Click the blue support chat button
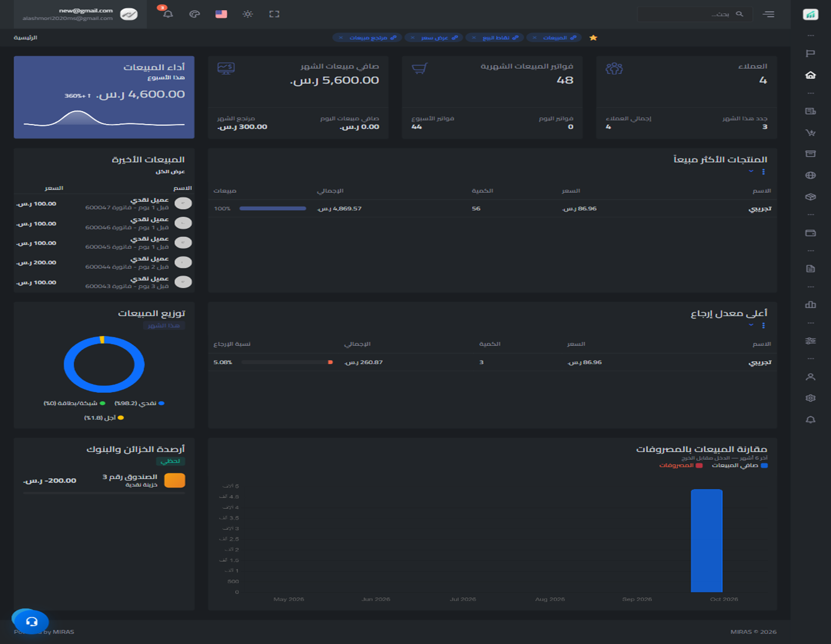The height and width of the screenshot is (644, 831). 31,622
